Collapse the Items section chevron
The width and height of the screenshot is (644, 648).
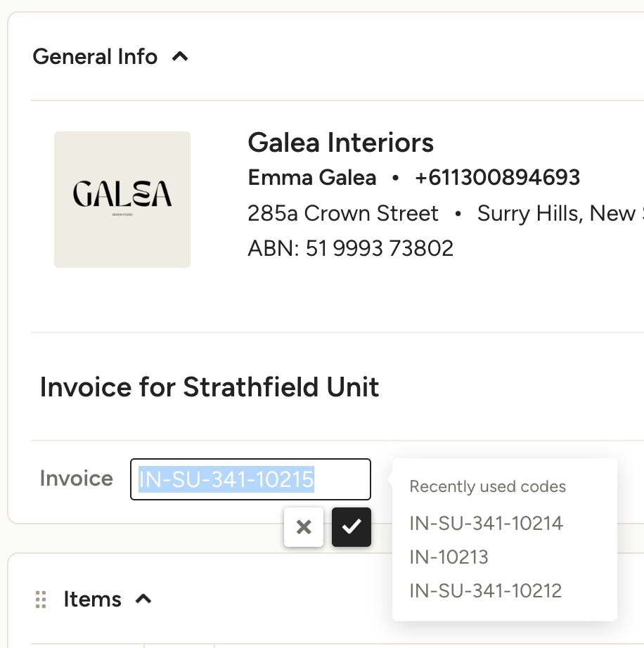click(x=143, y=599)
